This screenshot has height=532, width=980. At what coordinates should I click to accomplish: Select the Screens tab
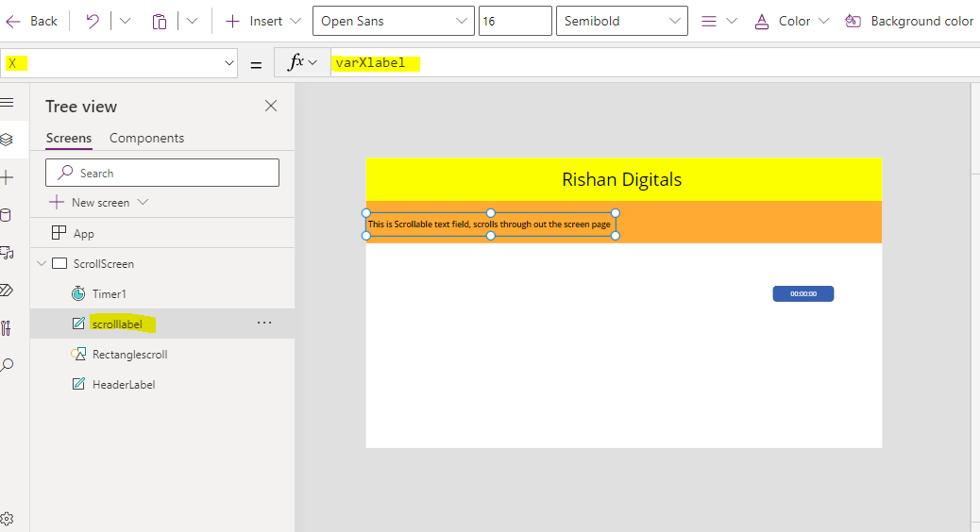coord(69,138)
